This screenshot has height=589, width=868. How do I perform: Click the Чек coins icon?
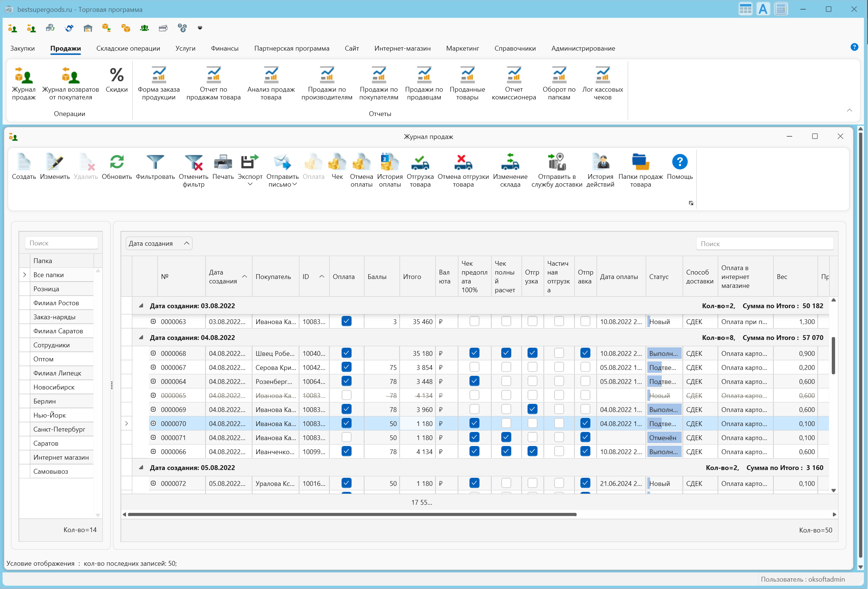pyautogui.click(x=337, y=163)
